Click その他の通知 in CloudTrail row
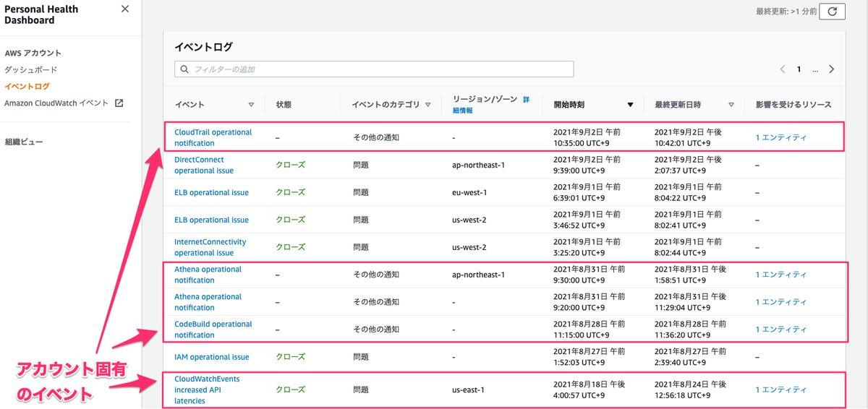The height and width of the screenshot is (409, 868). [375, 137]
